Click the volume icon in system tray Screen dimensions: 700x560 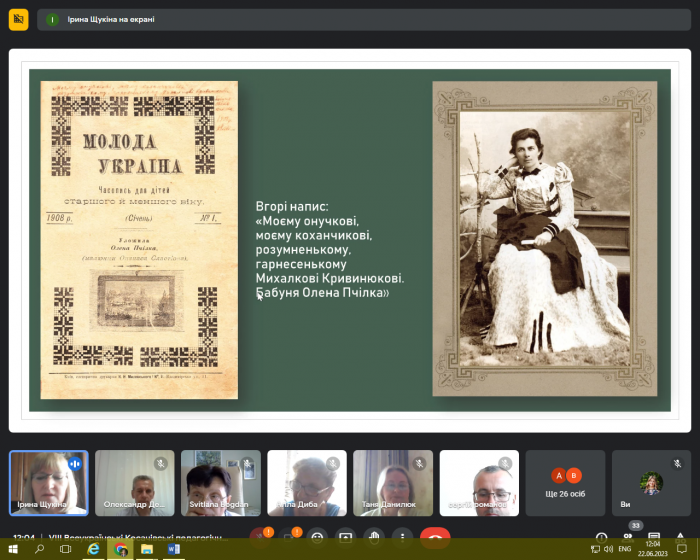[x=608, y=549]
